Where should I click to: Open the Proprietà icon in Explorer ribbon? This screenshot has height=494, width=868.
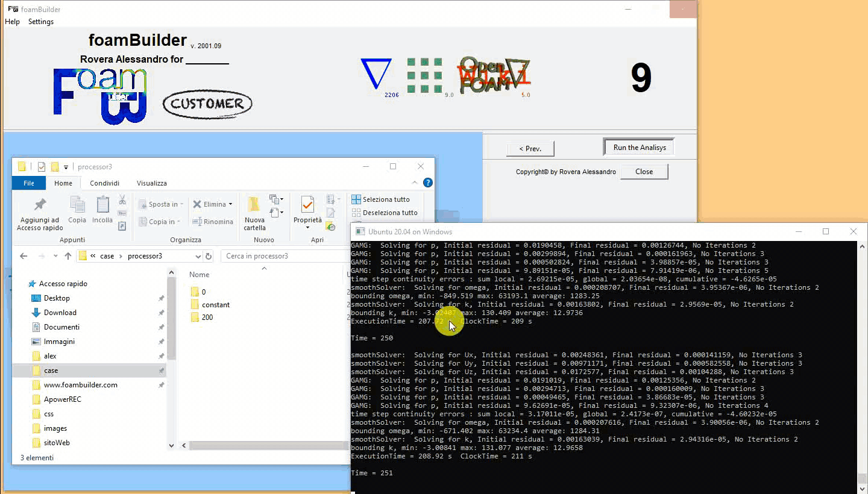(x=307, y=205)
